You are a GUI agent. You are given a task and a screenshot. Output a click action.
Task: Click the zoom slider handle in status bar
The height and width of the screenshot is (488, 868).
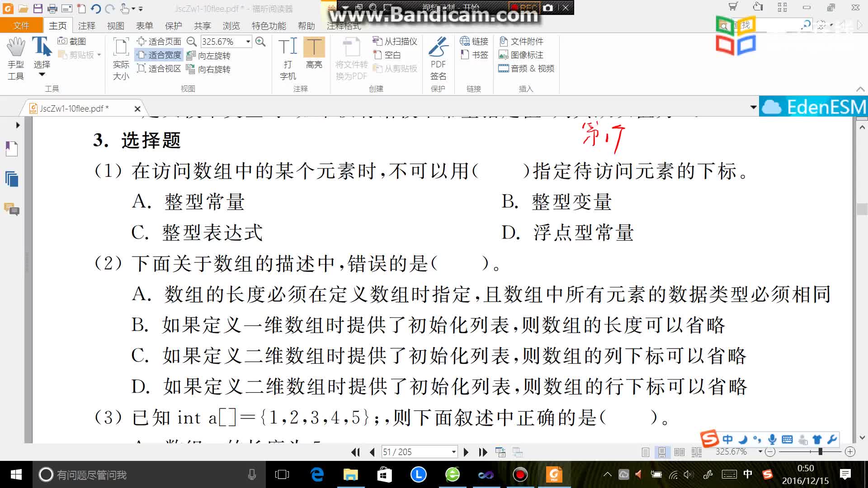[x=820, y=451]
